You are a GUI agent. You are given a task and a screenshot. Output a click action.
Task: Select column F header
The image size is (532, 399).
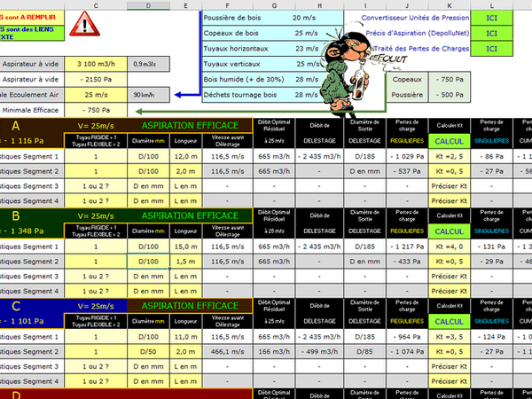point(227,4)
